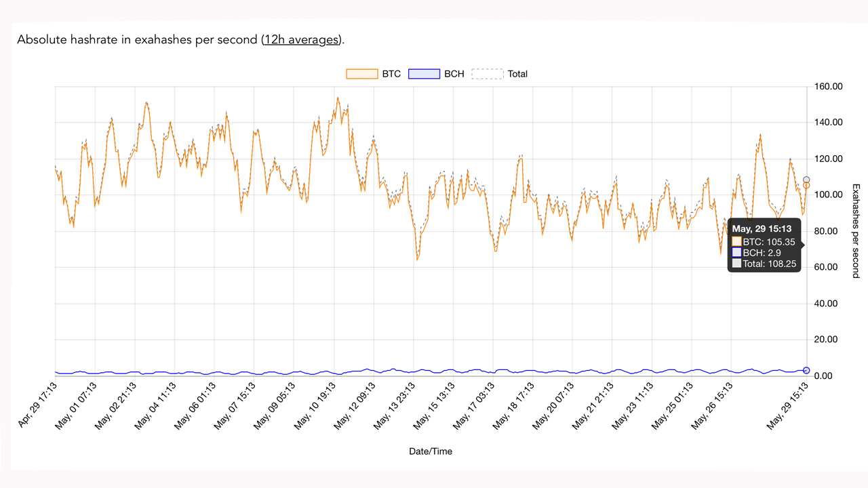Click the "May, 25 01:13" x-axis label
868x488 pixels.
(x=672, y=406)
